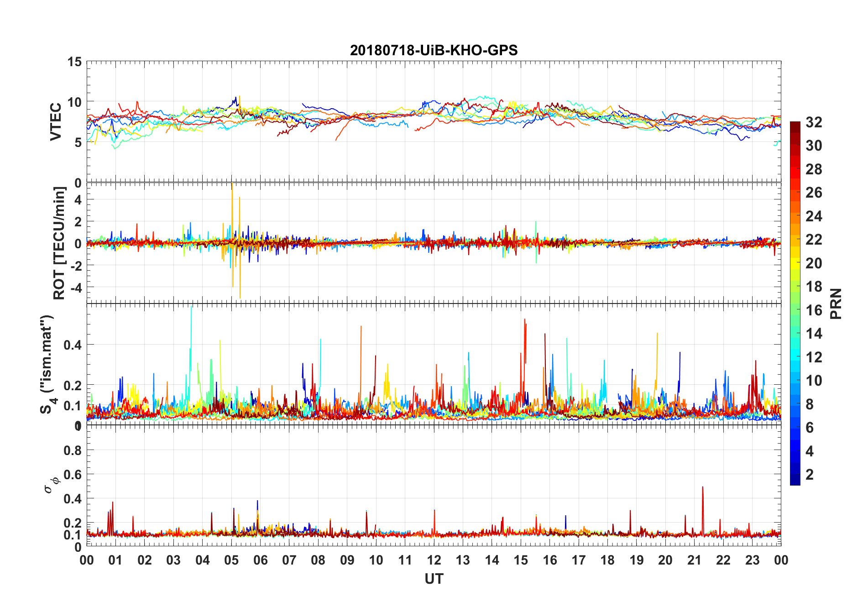The image size is (868, 607).
Task: Click sigma phi y-axis tick 0.8
Action: [73, 450]
